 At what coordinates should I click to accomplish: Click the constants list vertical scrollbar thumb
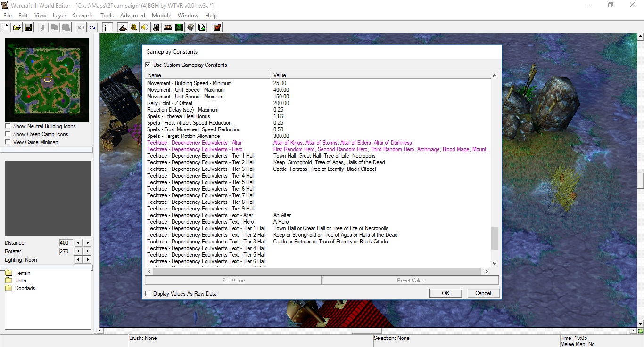[x=495, y=238]
